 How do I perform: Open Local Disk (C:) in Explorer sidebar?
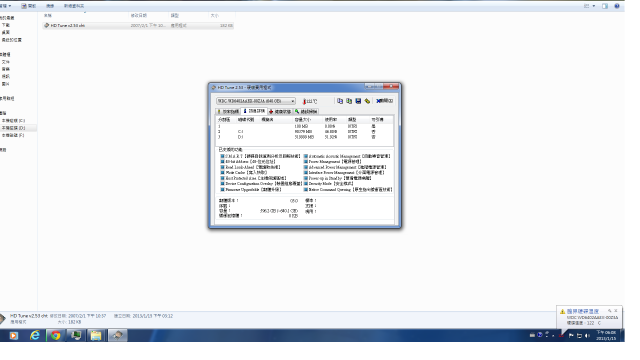tap(13, 121)
